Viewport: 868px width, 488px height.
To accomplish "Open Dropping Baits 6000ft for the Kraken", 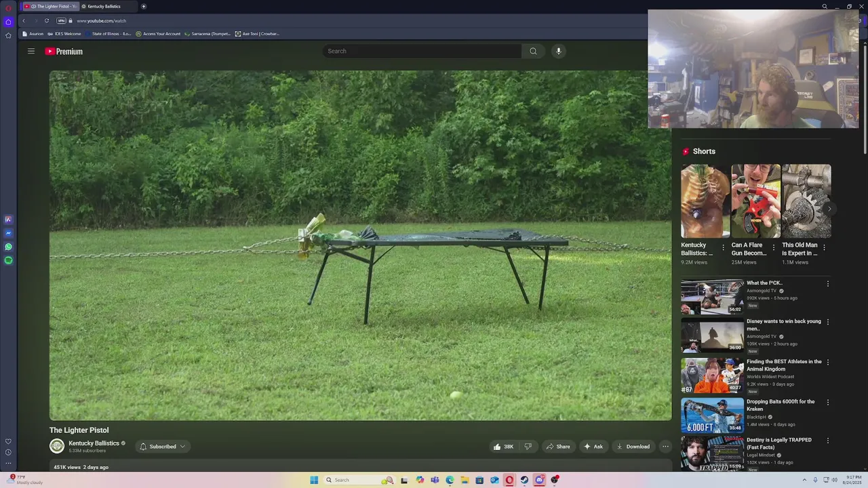I will pos(781,405).
